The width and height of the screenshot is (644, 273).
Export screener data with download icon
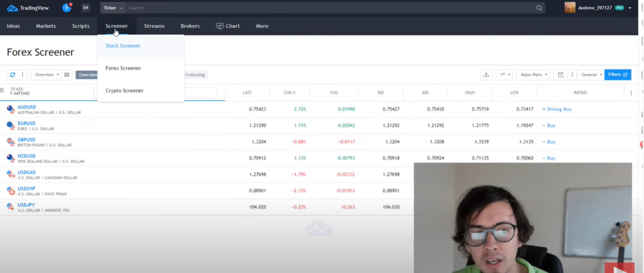point(486,75)
